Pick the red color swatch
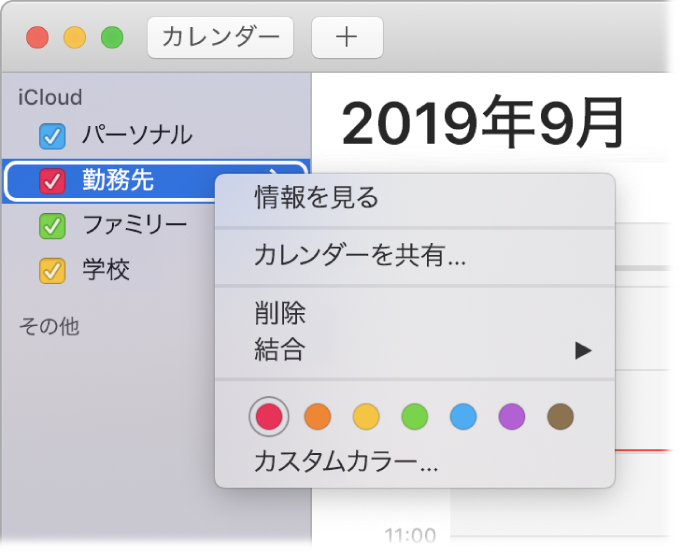 tap(269, 416)
